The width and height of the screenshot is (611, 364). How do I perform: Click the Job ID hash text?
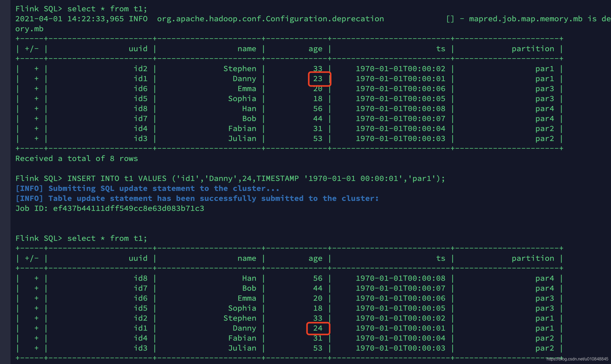pos(128,209)
